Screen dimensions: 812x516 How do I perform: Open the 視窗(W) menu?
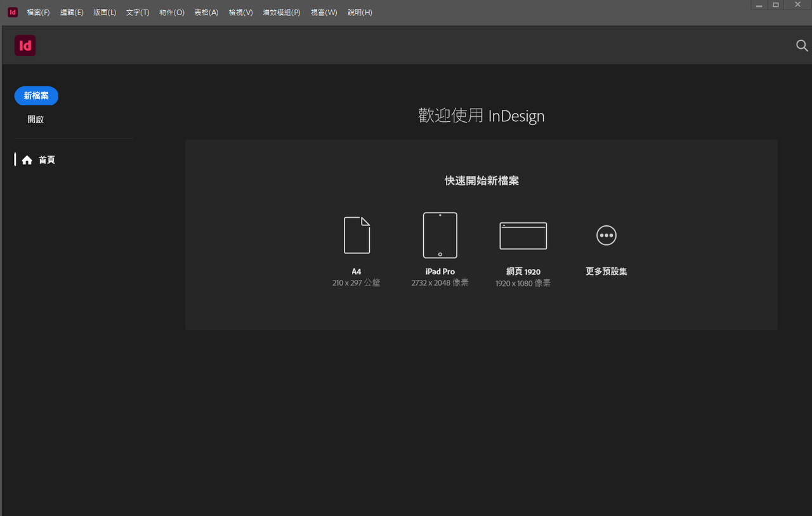(x=324, y=13)
